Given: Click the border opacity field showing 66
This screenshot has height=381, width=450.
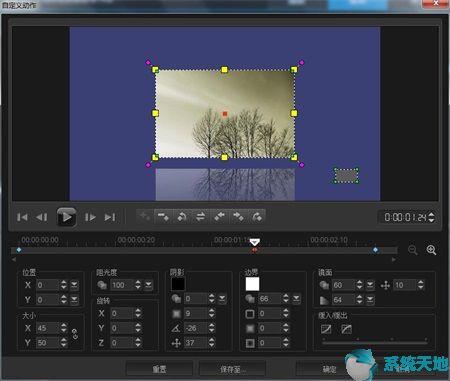Looking at the screenshot, I should coord(270,299).
